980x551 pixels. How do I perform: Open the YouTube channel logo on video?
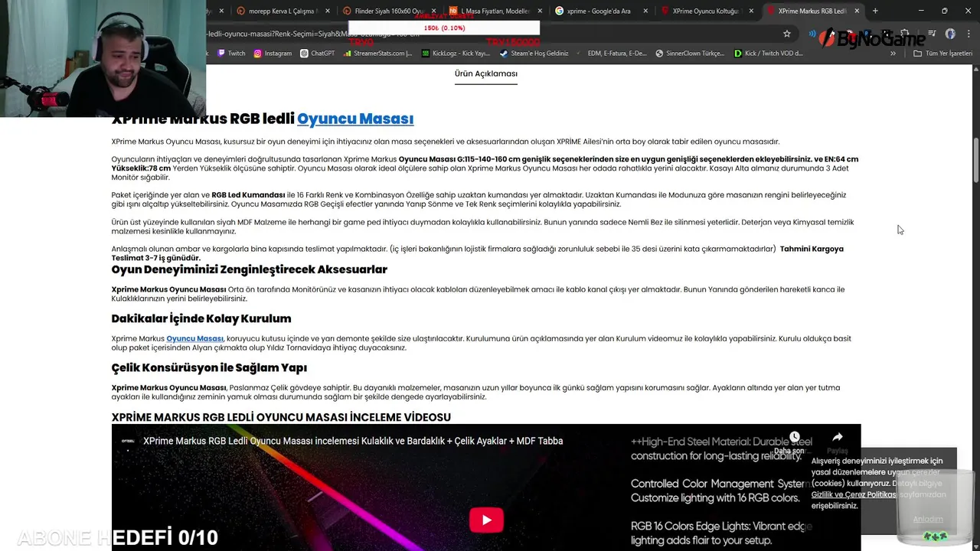click(128, 441)
